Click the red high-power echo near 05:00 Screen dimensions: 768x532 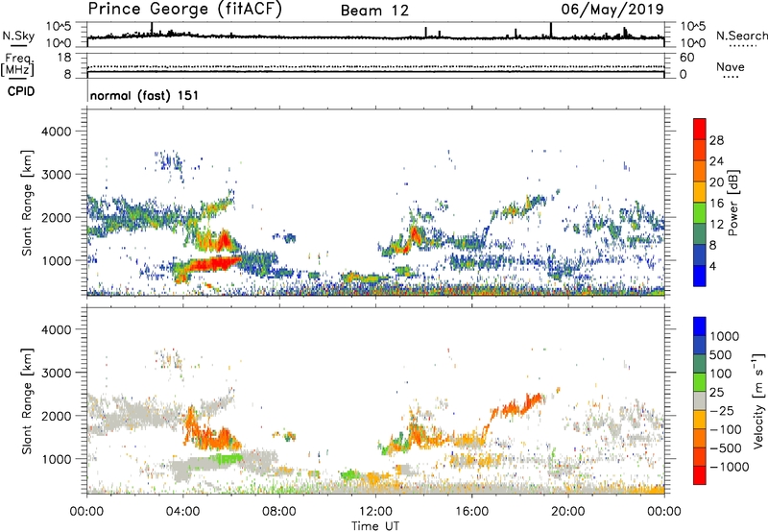(x=213, y=263)
